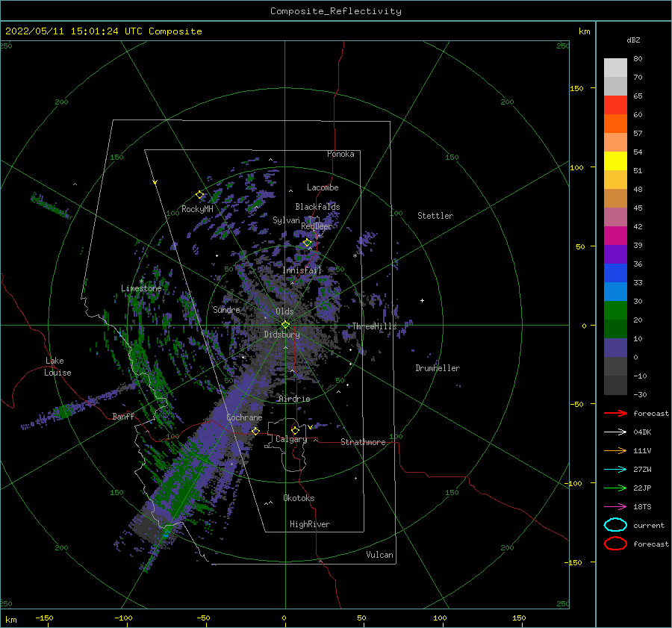Image resolution: width=672 pixels, height=628 pixels.
Task: Select the royal blue 36 dBZ swatch
Action: pyautogui.click(x=615, y=273)
